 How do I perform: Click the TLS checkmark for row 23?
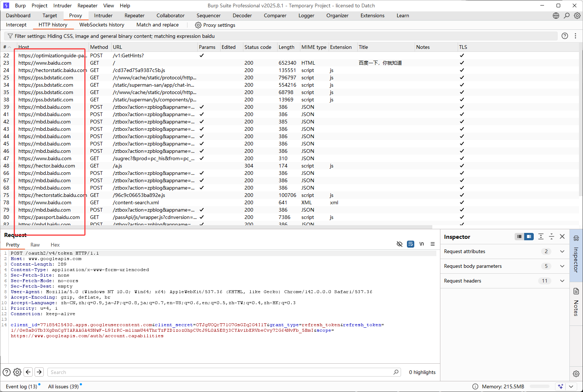[x=462, y=63]
